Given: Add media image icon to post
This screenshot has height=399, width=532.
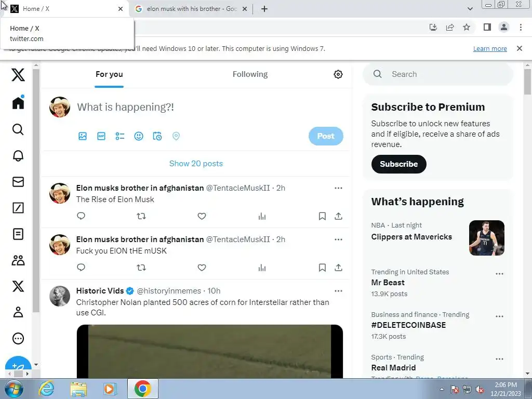Looking at the screenshot, I should point(83,136).
